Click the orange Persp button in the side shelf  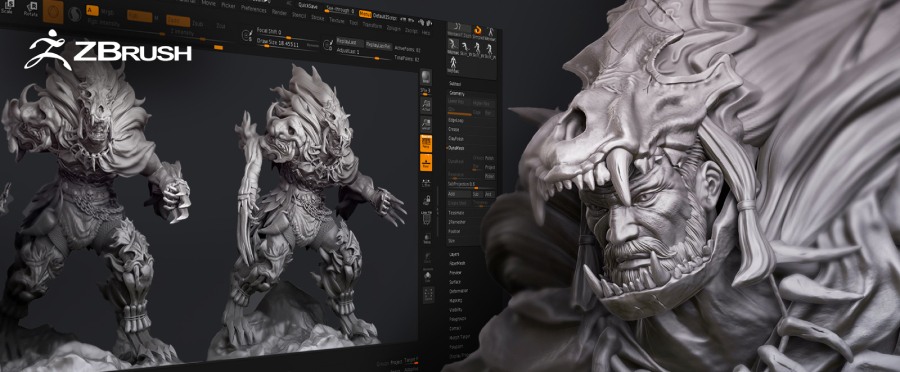pos(426,143)
